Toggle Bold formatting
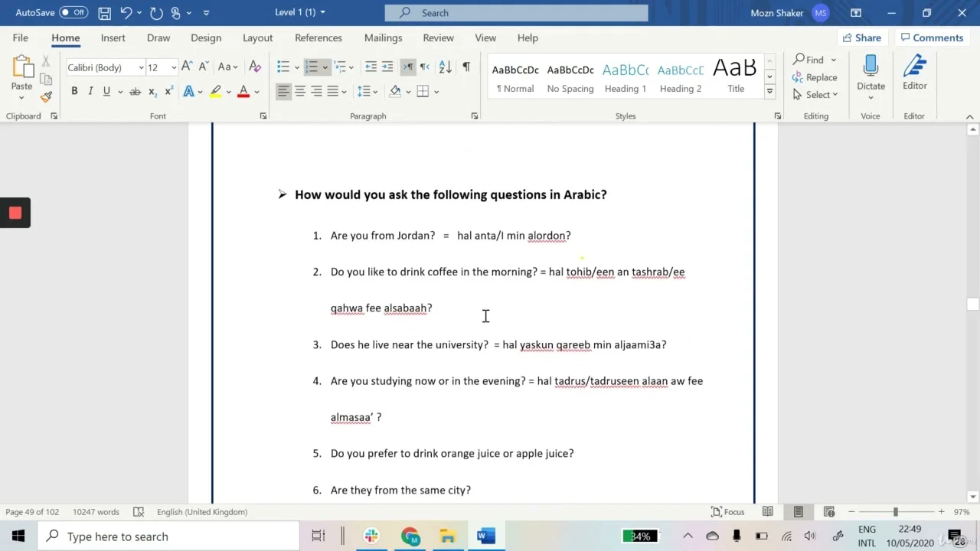980x551 pixels. [74, 91]
